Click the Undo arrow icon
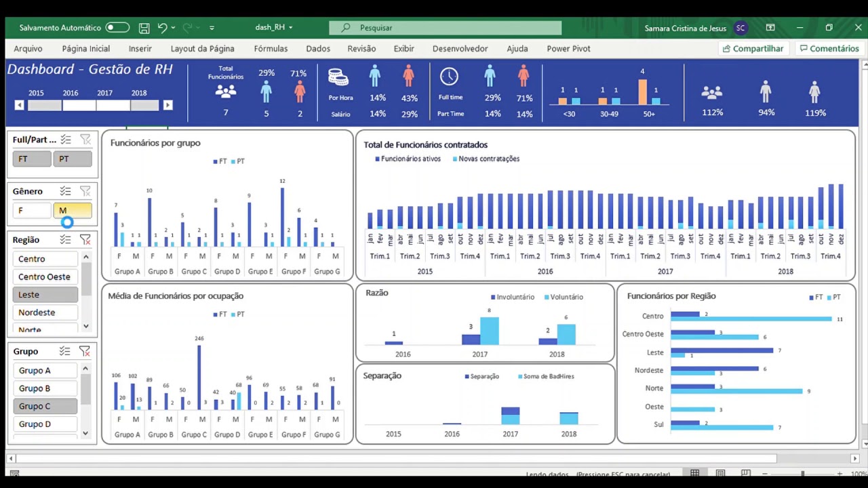868x488 pixels. click(x=162, y=28)
